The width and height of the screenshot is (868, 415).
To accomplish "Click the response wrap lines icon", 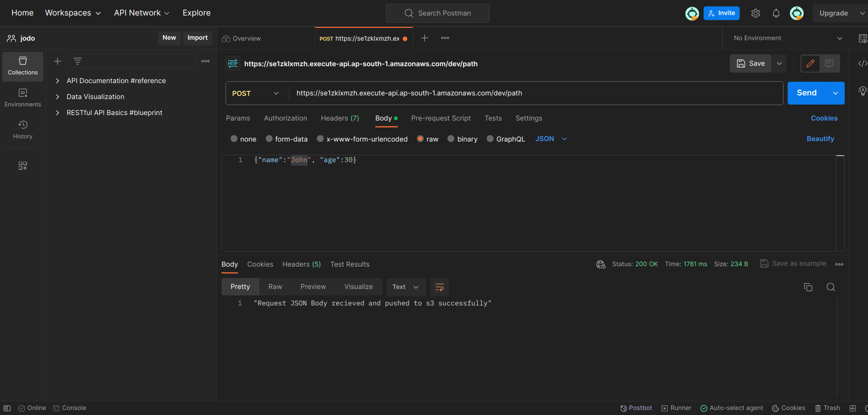I will [440, 287].
